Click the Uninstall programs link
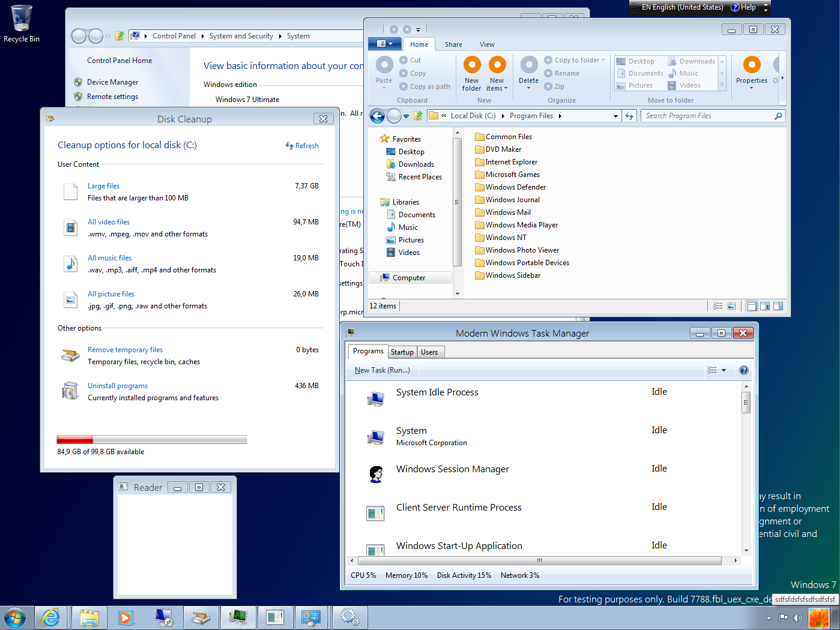This screenshot has width=840, height=630. click(118, 386)
